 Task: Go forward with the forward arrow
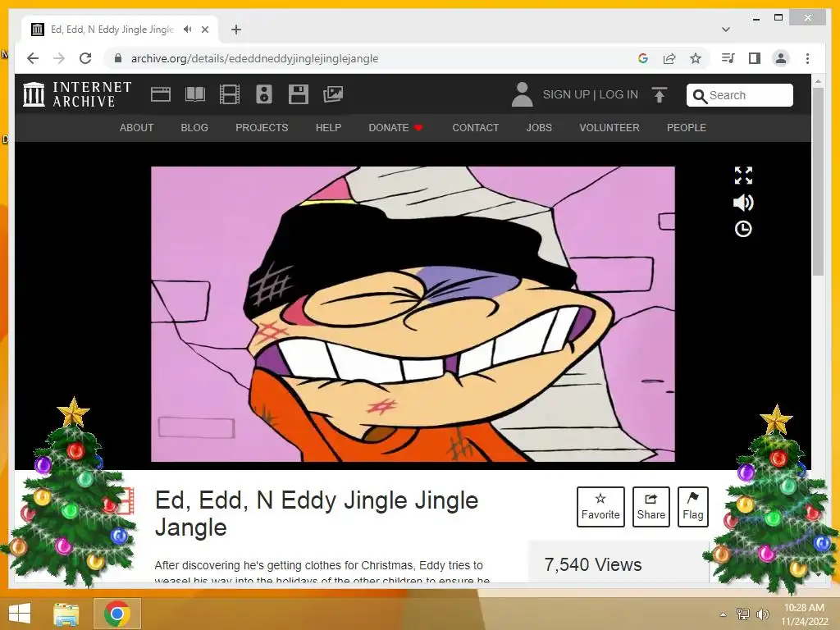pyautogui.click(x=59, y=58)
